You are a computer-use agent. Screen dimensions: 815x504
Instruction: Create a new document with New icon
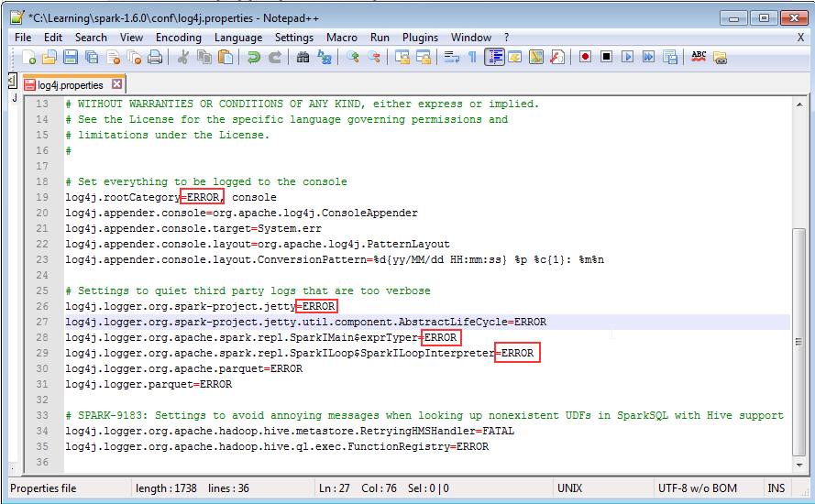[x=28, y=57]
